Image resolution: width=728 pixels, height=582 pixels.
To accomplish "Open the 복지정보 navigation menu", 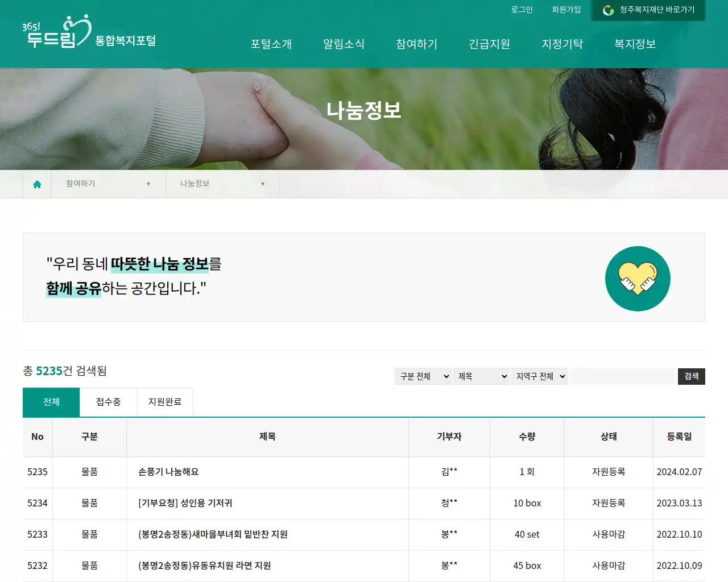I will pos(634,44).
